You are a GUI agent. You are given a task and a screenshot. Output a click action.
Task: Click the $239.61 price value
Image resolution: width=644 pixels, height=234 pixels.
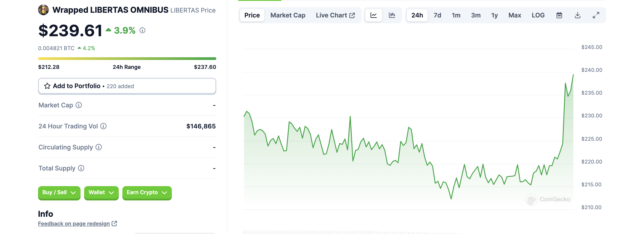tap(70, 30)
